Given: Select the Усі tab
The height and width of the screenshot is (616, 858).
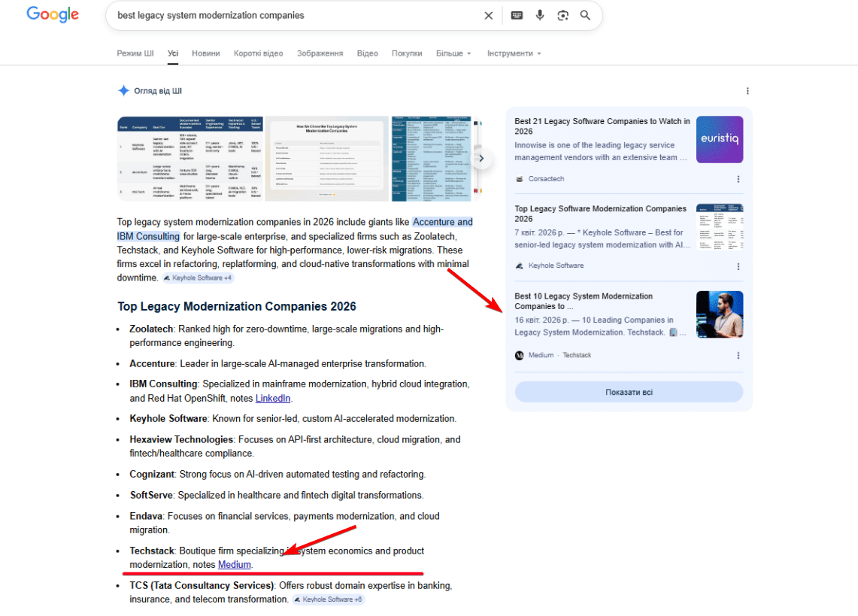Looking at the screenshot, I should pyautogui.click(x=173, y=53).
